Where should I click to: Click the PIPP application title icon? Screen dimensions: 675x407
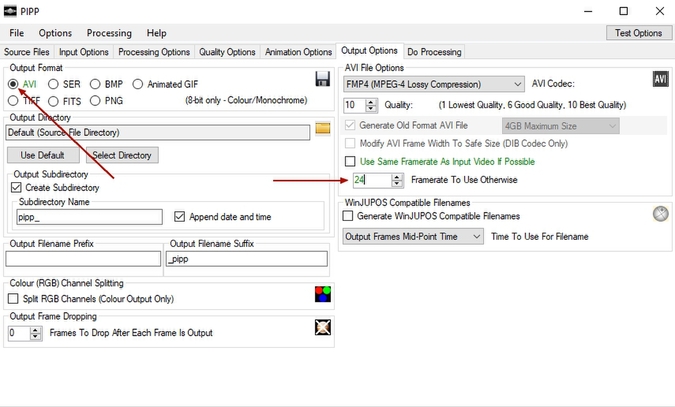[11, 11]
